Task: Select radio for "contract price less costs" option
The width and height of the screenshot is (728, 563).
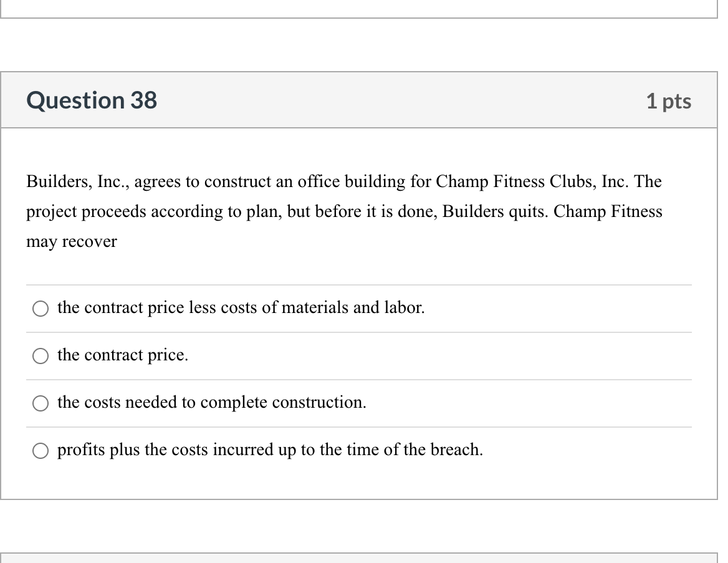Action: pyautogui.click(x=40, y=308)
